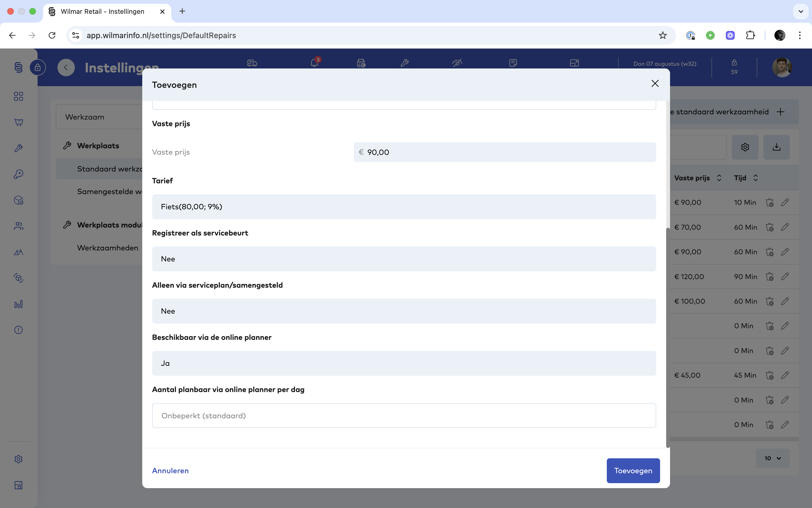Delete the €45,00 row via trash icon
This screenshot has height=508, width=812.
[769, 375]
